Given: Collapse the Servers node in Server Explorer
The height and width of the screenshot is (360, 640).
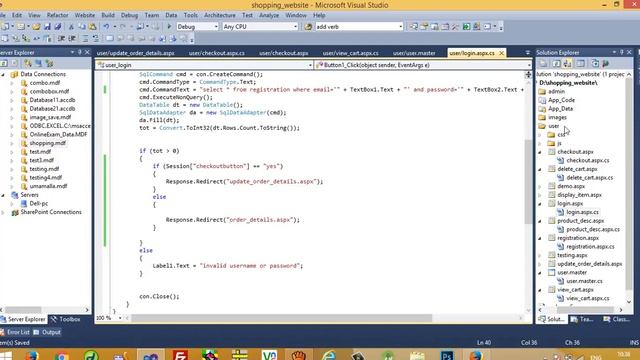Looking at the screenshot, I should click(3, 195).
